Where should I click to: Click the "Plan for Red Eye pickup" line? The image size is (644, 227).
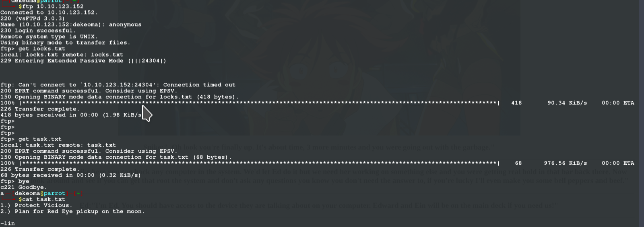(72, 211)
